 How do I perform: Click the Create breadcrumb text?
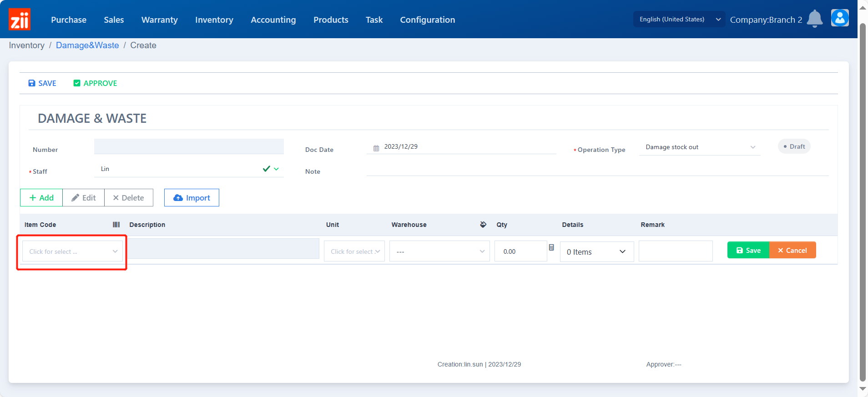(x=143, y=45)
